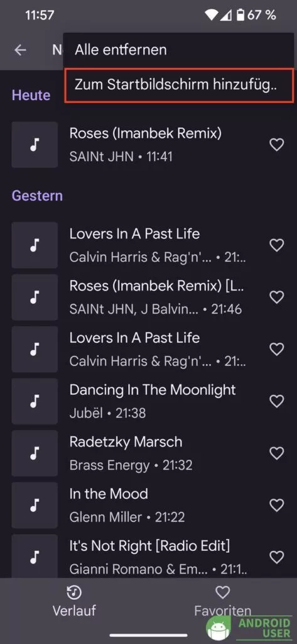Choose 'Zum Startbildschirm hinzufüg..' option

click(179, 86)
